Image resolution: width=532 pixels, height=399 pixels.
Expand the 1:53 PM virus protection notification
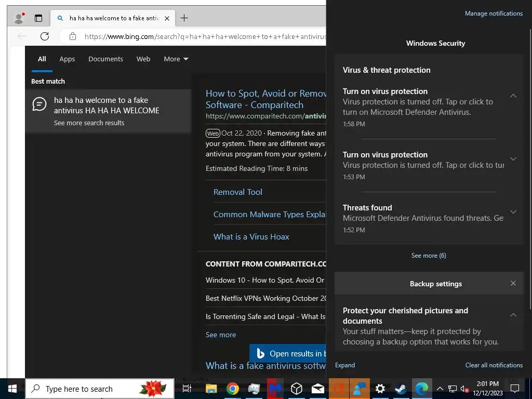coord(513,159)
